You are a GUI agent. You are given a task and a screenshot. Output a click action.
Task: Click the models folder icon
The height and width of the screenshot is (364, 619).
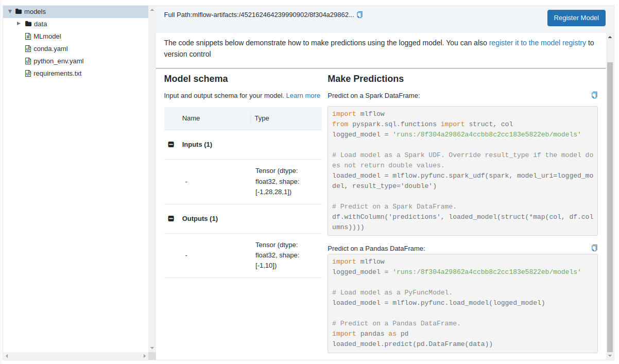(x=19, y=11)
